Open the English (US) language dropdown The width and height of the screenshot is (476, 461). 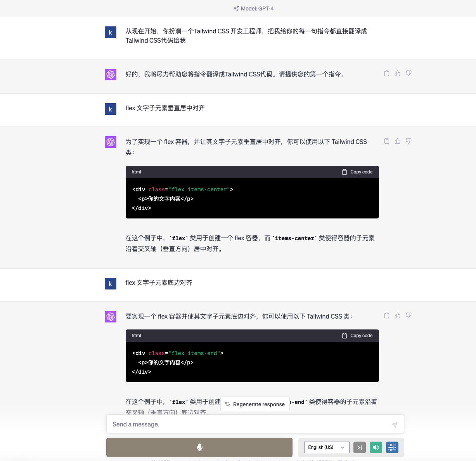(x=326, y=447)
